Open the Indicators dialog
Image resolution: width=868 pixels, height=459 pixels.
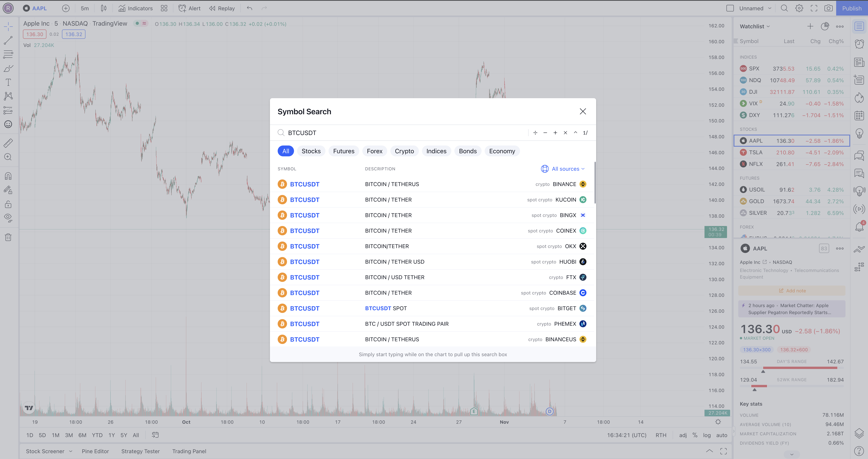[x=136, y=8]
